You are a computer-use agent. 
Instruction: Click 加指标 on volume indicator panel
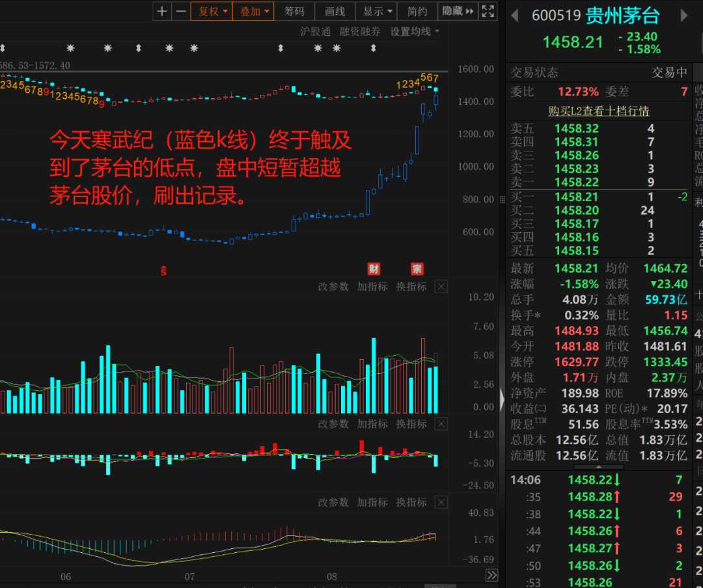coord(372,287)
